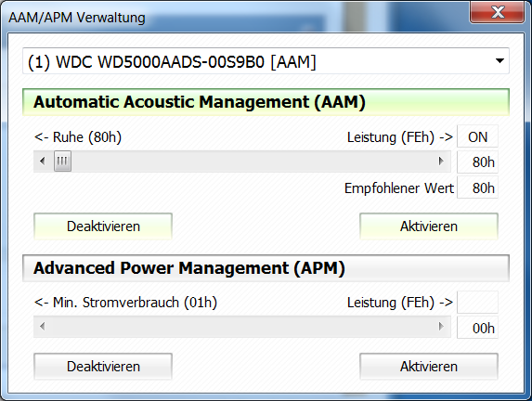Open the disk selection dropdown arrow
532x401 pixels.
click(x=500, y=61)
